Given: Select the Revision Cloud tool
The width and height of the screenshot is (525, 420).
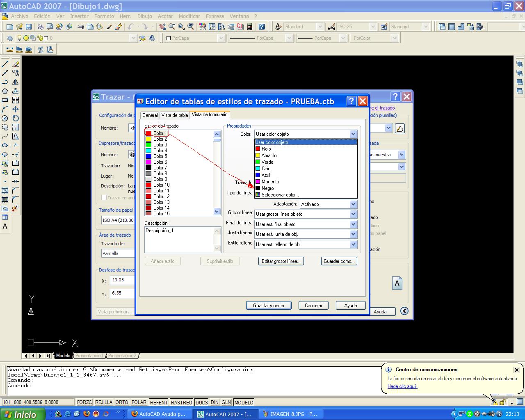Looking at the screenshot, I should point(5,127).
